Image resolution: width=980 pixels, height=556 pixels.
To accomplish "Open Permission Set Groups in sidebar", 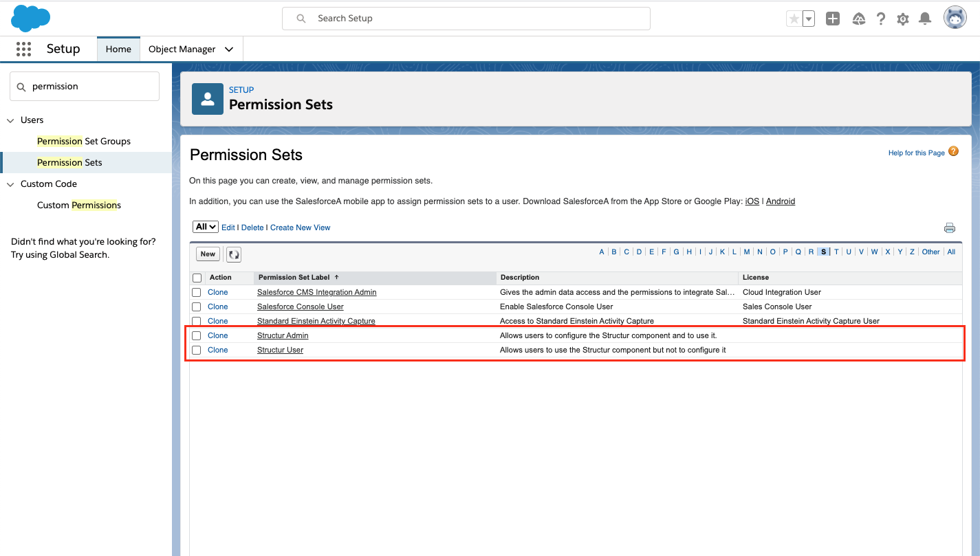I will pyautogui.click(x=84, y=142).
